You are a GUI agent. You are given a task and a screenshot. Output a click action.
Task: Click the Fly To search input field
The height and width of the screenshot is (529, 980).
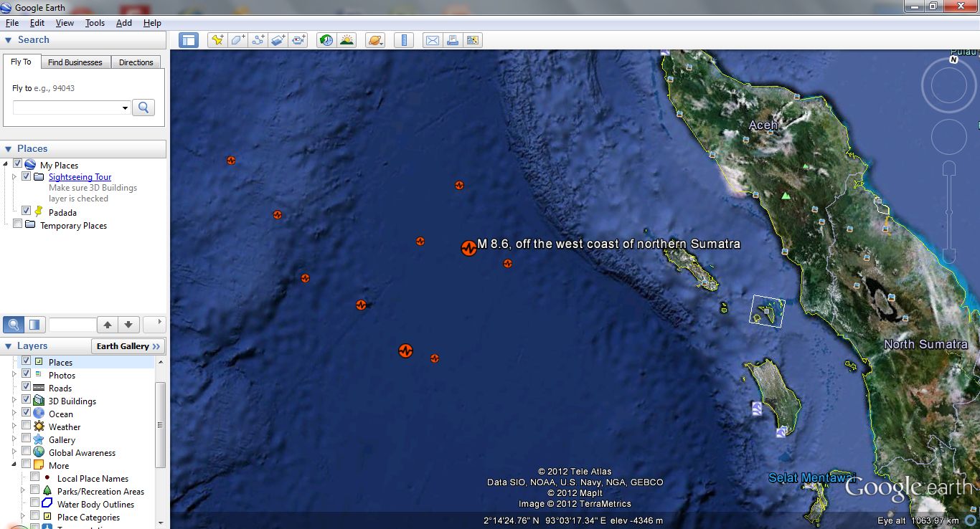[x=67, y=108]
